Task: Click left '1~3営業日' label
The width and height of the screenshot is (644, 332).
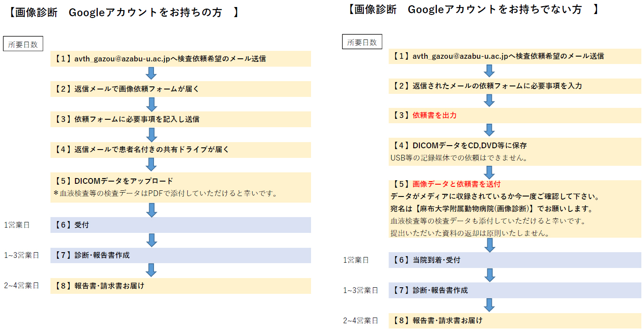Action: (x=22, y=255)
